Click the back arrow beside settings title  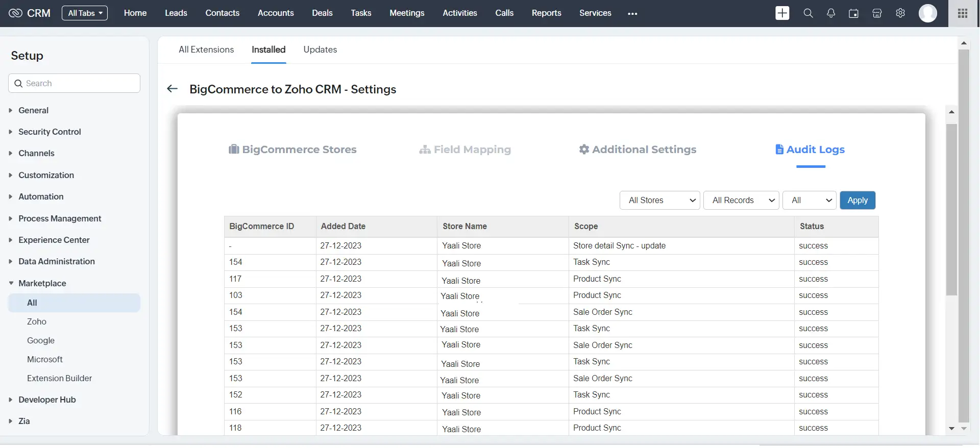(173, 89)
